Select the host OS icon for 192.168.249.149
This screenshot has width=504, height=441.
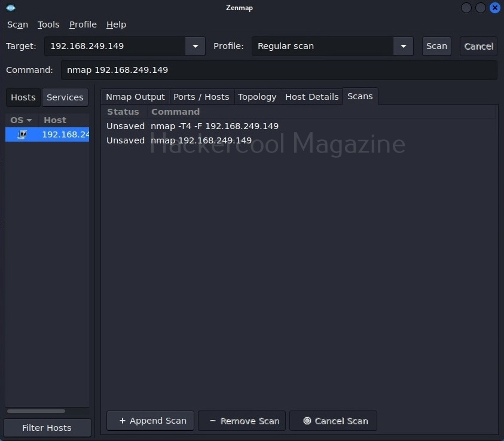point(22,134)
